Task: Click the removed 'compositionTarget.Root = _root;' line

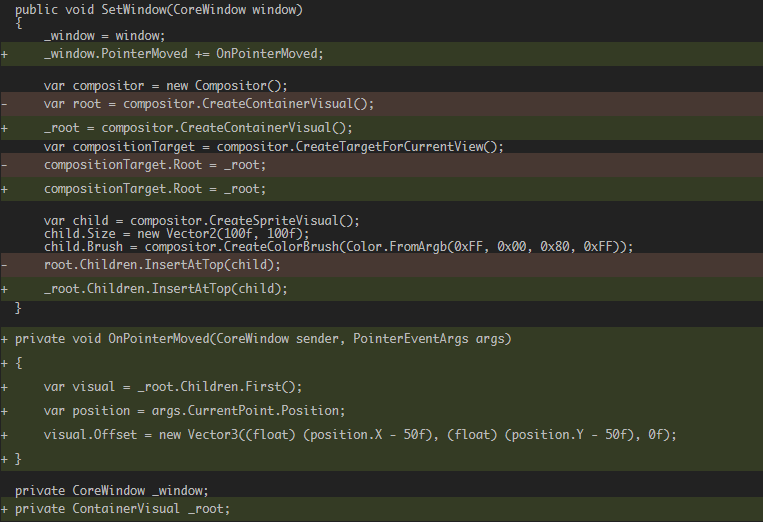Action: click(382, 165)
